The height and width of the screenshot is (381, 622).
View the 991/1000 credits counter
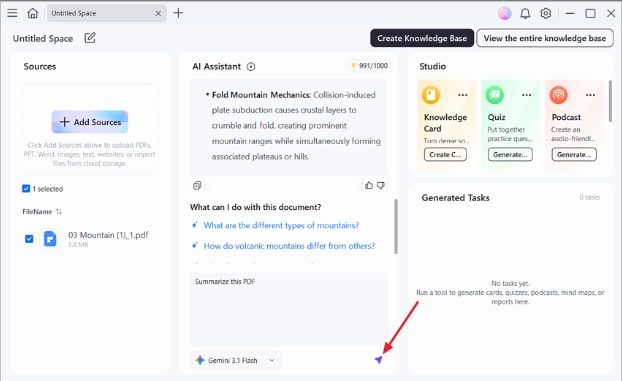click(x=369, y=66)
